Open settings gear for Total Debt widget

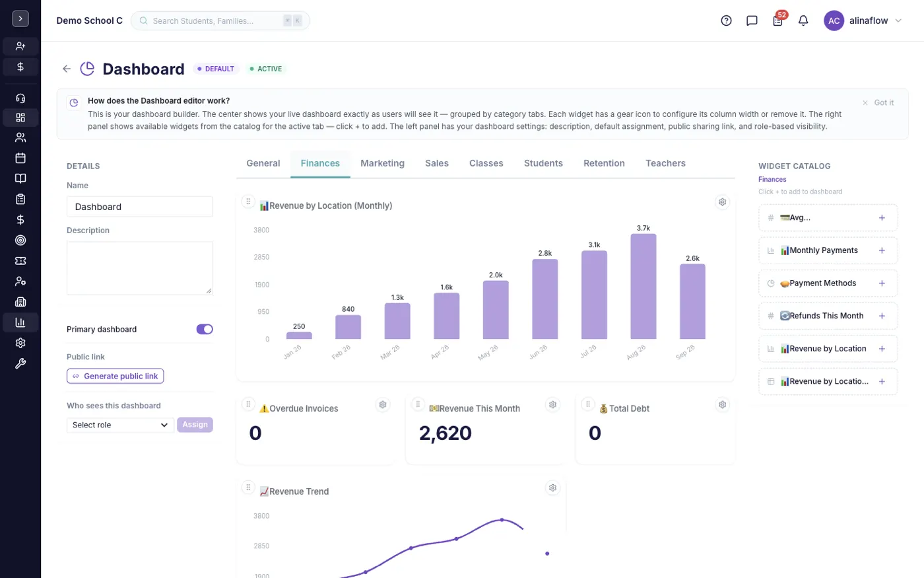coord(723,404)
